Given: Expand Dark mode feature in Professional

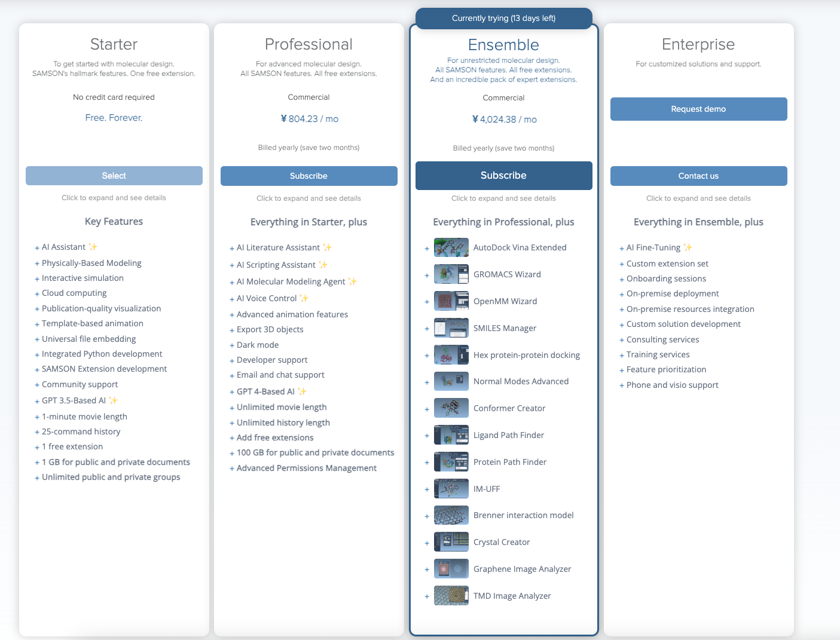Looking at the screenshot, I should click(232, 345).
